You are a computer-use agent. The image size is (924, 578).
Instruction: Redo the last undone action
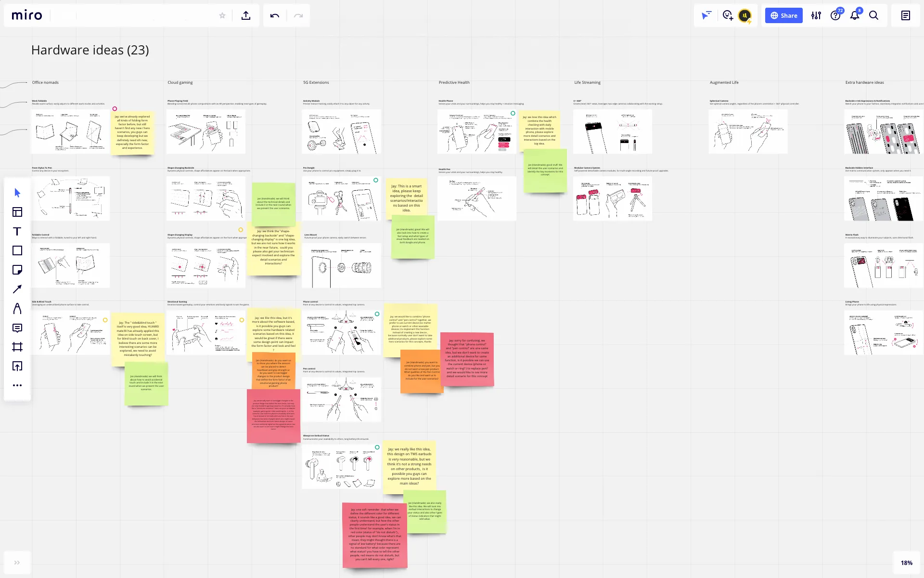pos(298,15)
